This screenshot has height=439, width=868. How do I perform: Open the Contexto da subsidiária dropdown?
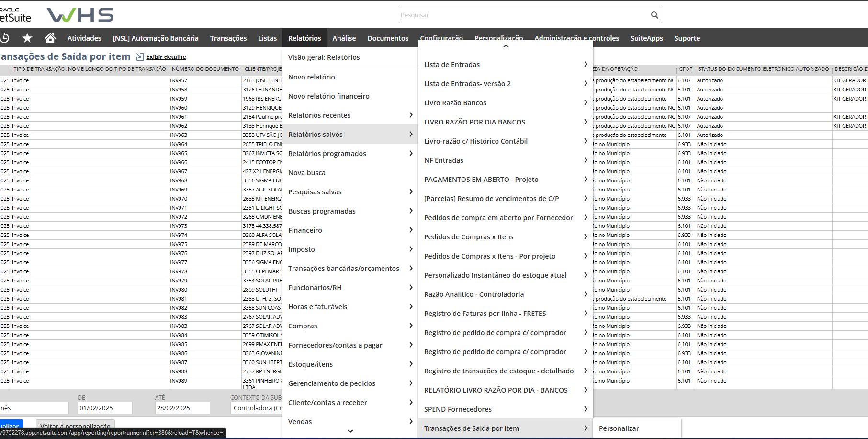(x=257, y=408)
